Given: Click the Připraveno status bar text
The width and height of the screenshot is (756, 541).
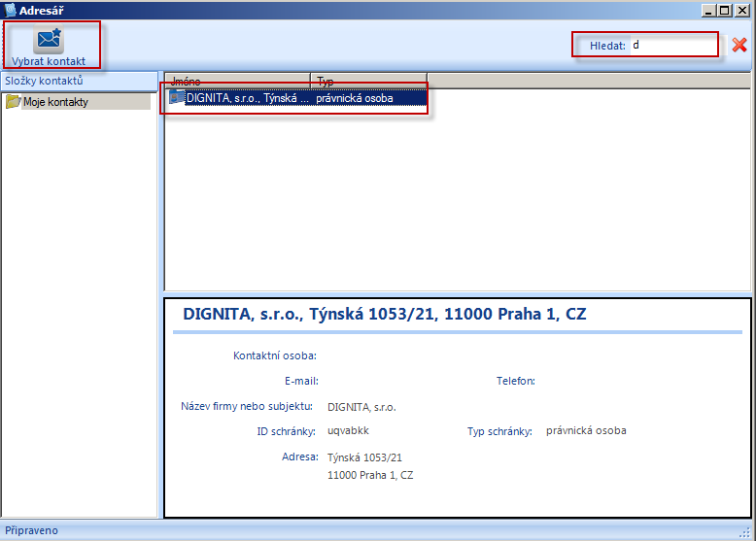Looking at the screenshot, I should pos(31,530).
